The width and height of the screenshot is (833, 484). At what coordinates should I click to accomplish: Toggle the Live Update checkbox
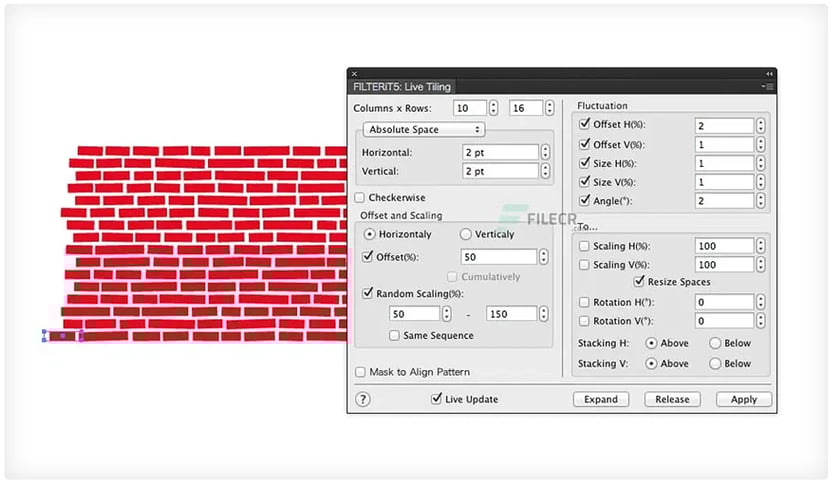(436, 399)
